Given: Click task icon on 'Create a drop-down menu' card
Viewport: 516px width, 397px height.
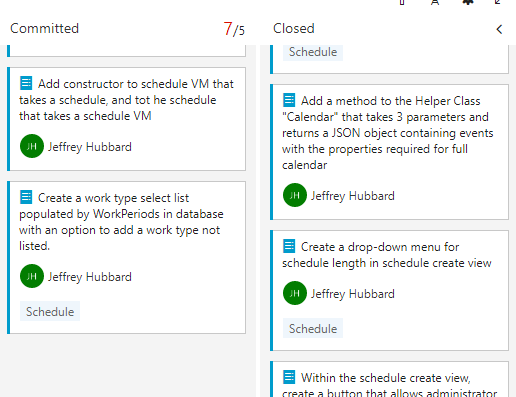Looking at the screenshot, I should [x=289, y=246].
